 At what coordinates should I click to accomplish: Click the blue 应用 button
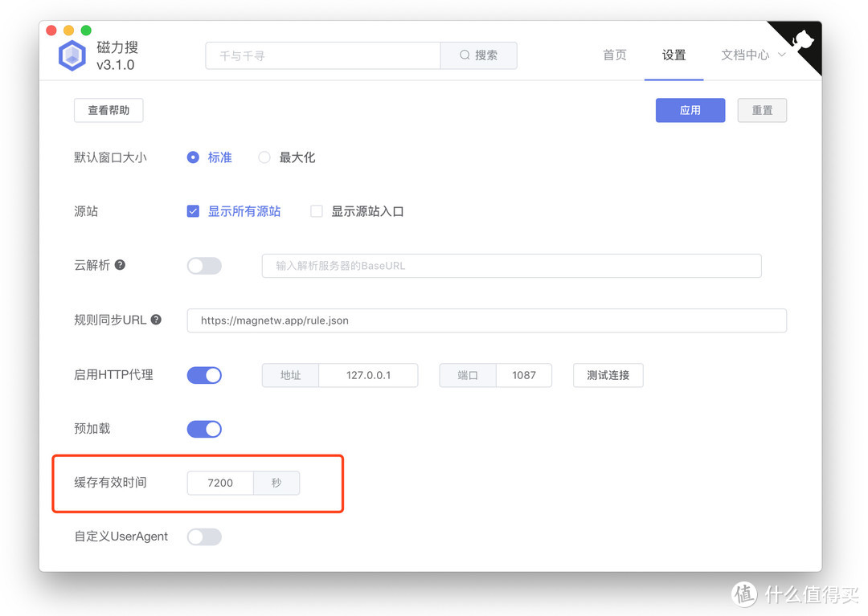point(690,111)
